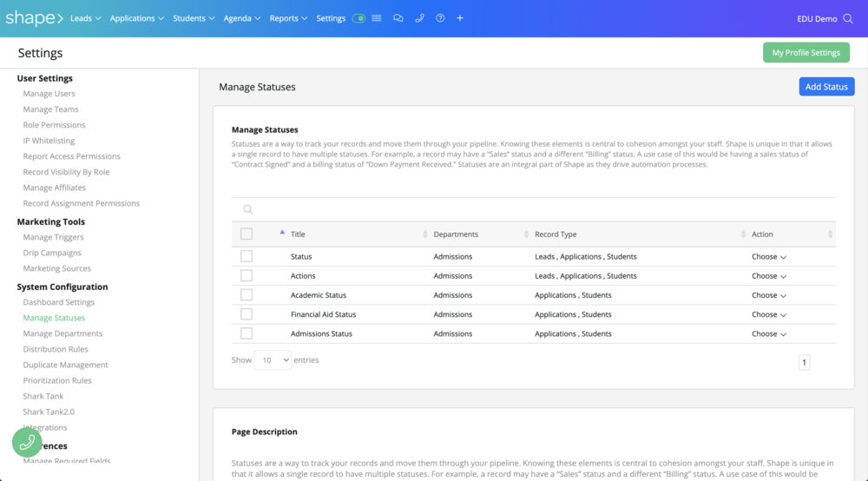Click page 1 pagination button
This screenshot has width=868, height=481.
click(804, 362)
